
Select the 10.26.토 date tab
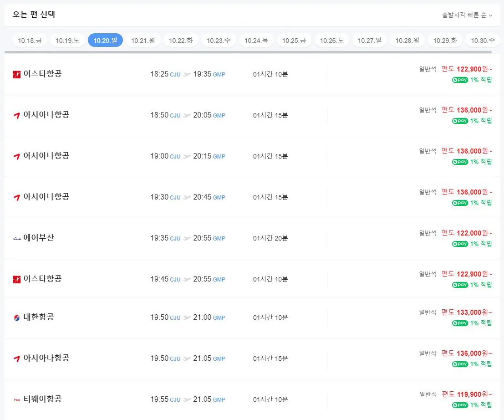[x=332, y=40]
